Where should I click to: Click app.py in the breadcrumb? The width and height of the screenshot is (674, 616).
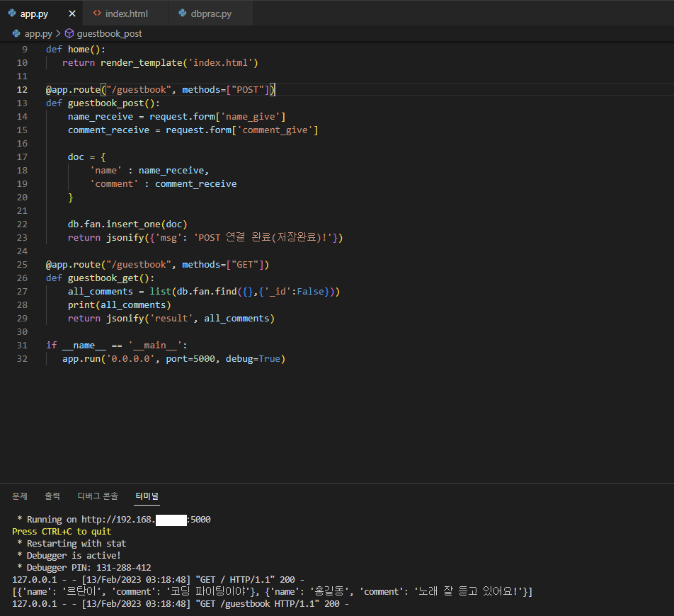[38, 33]
